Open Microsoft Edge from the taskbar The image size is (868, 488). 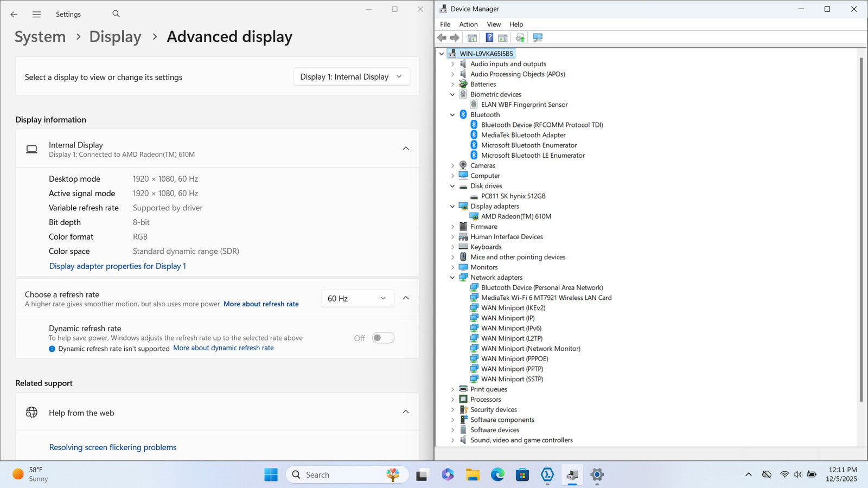(x=497, y=475)
